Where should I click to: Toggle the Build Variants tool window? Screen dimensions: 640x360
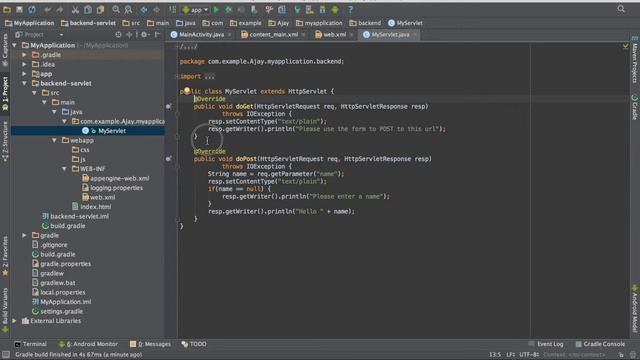coord(5,309)
